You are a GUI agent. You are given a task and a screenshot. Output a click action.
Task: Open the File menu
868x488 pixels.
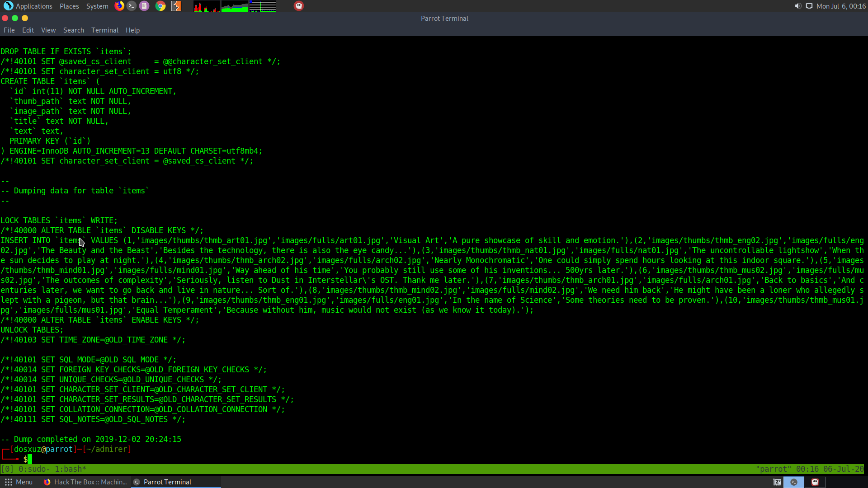pos(9,30)
